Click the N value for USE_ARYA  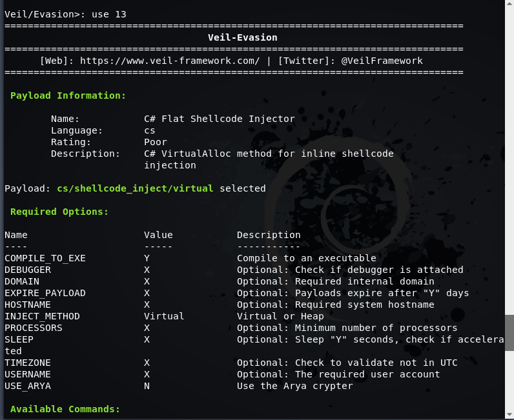pyautogui.click(x=147, y=386)
